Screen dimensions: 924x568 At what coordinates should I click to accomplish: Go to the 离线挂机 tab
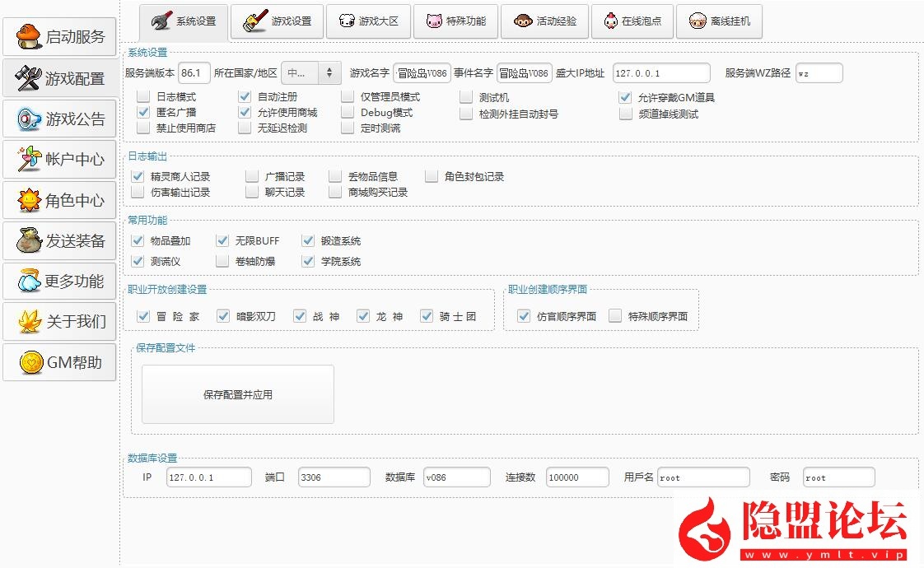tap(719, 21)
